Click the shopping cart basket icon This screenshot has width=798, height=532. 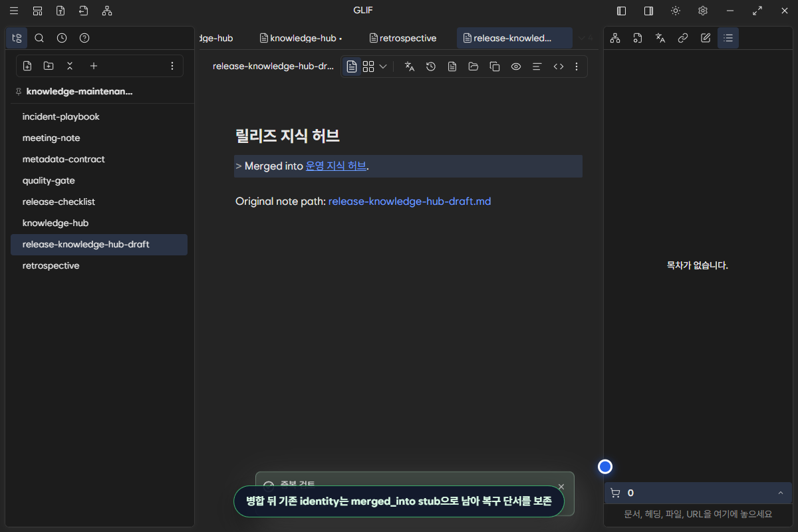[615, 493]
